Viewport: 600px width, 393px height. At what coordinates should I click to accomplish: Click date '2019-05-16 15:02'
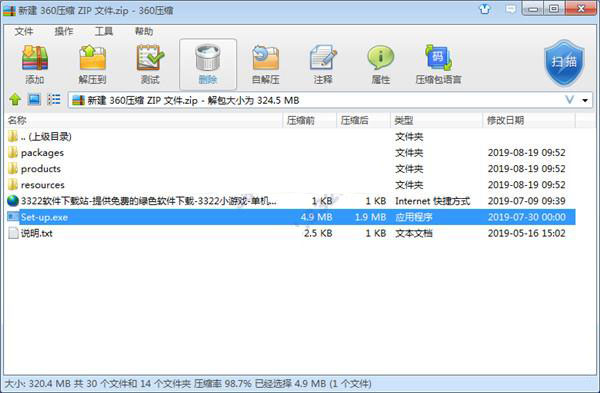pos(527,233)
